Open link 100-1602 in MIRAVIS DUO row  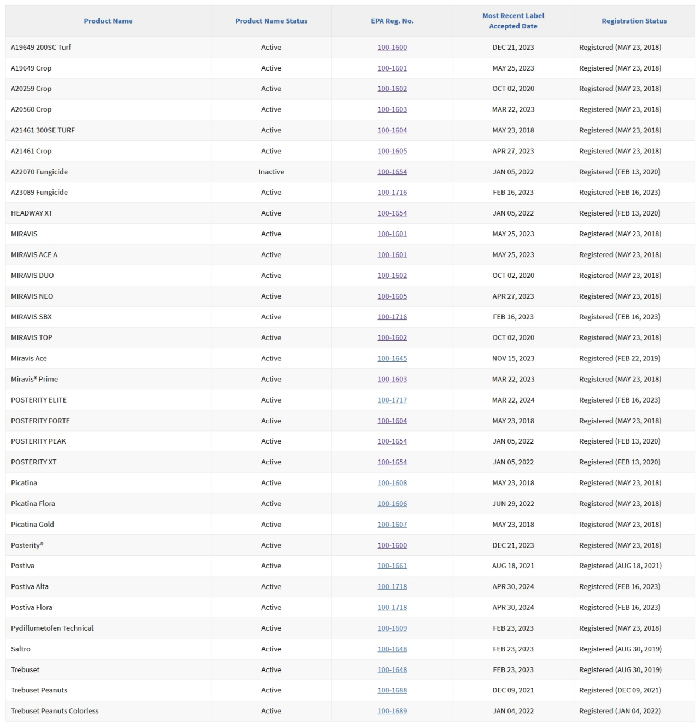392,276
